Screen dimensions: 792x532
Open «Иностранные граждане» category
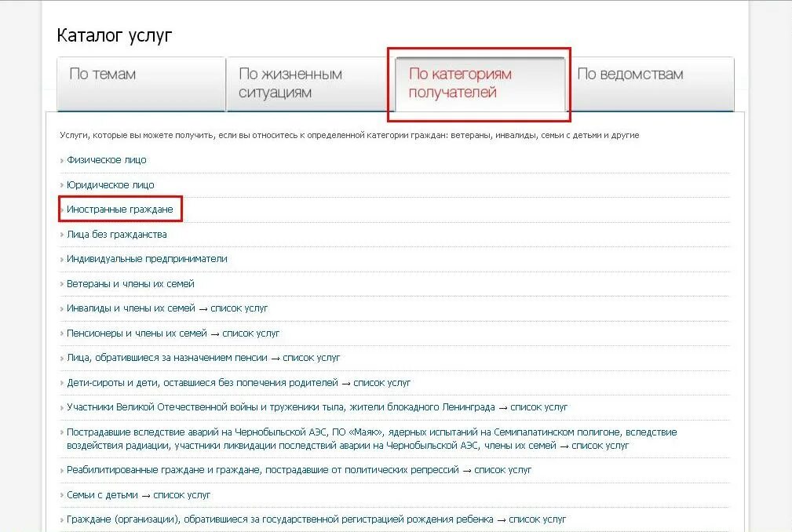pos(120,209)
